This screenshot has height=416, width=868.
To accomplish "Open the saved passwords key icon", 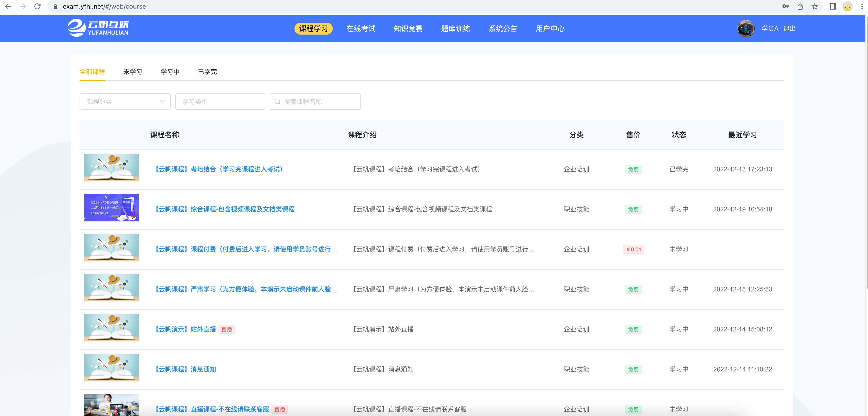I will 785,6.
